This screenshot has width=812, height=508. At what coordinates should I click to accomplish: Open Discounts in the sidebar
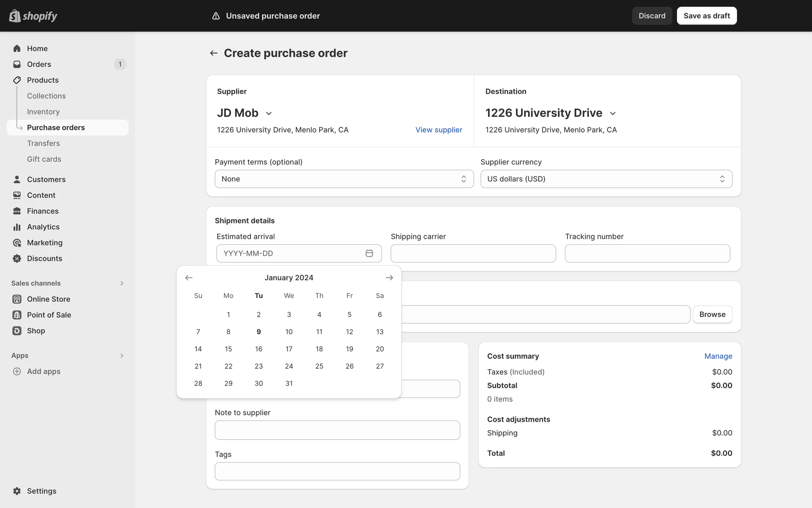44,259
